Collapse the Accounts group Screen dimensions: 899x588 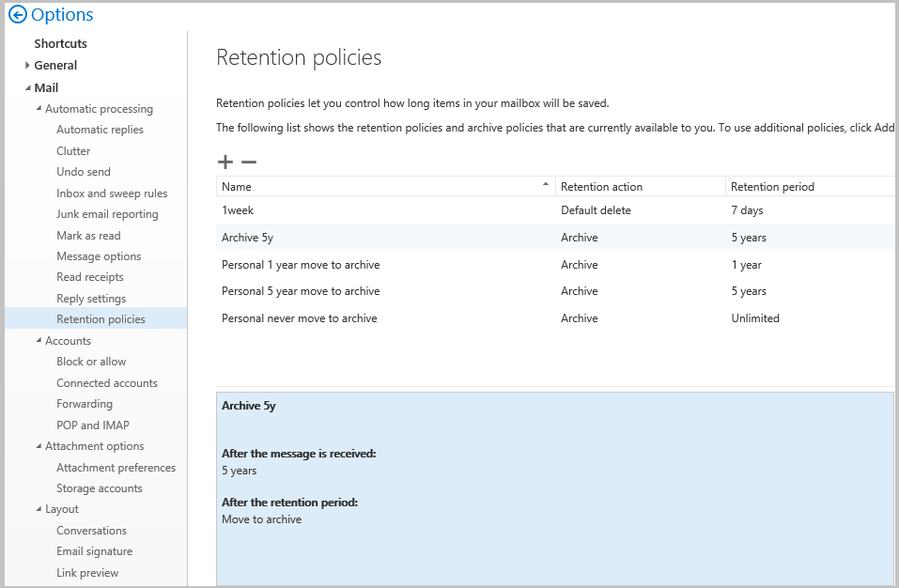coord(39,341)
